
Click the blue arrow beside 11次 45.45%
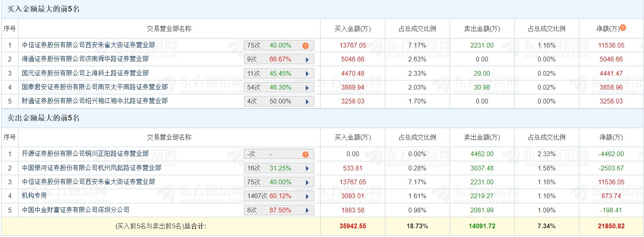tap(307, 74)
